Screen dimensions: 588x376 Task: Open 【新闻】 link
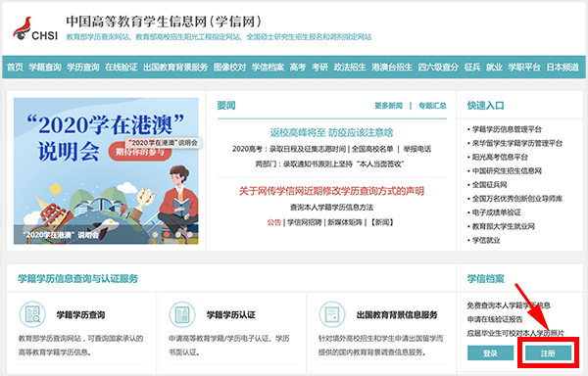point(382,222)
